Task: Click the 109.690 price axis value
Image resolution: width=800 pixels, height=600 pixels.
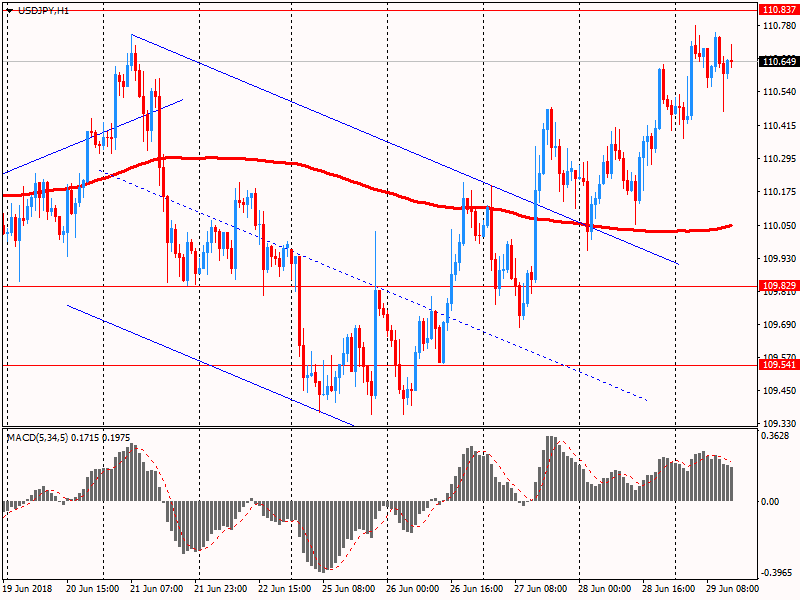Action: 779,324
